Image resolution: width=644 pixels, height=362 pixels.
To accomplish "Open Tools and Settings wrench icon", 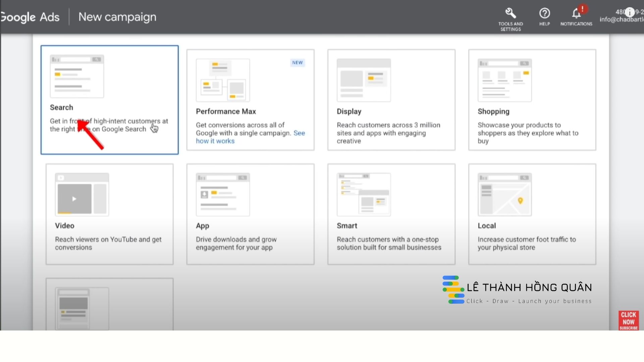I will (511, 13).
